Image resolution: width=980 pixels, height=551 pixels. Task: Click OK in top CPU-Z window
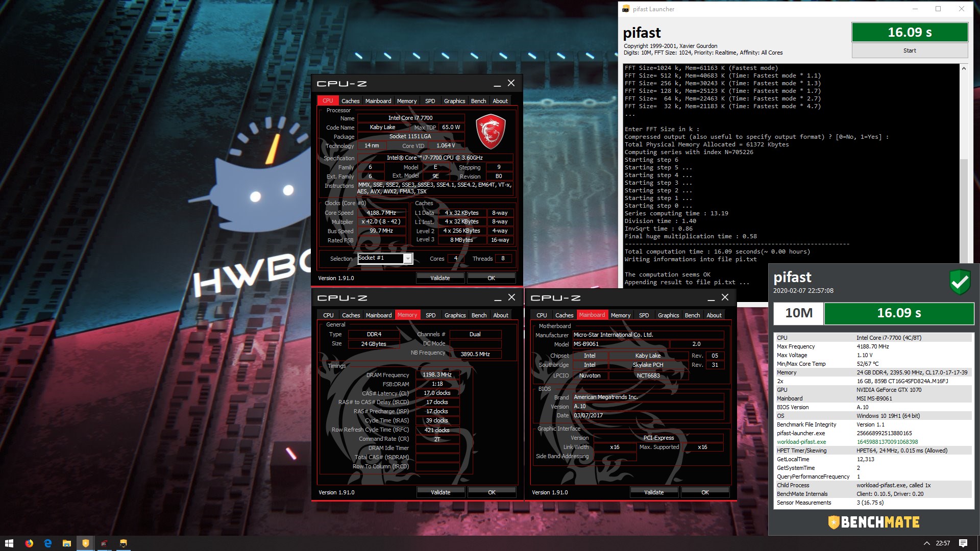click(x=491, y=278)
